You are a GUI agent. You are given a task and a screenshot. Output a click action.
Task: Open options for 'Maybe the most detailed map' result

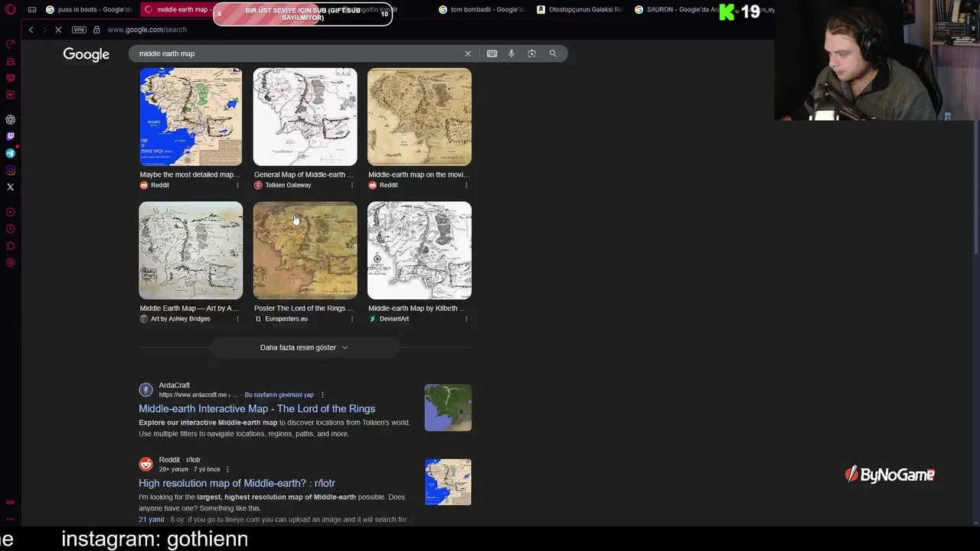tap(237, 185)
